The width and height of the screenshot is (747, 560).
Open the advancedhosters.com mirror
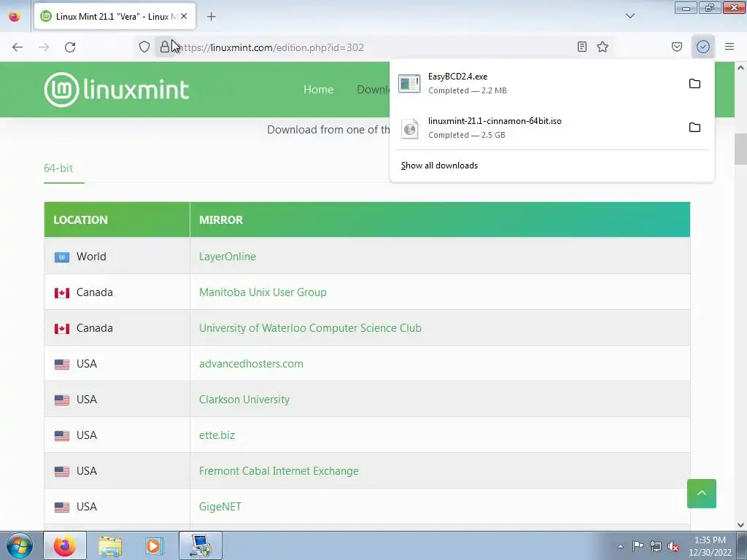point(251,363)
